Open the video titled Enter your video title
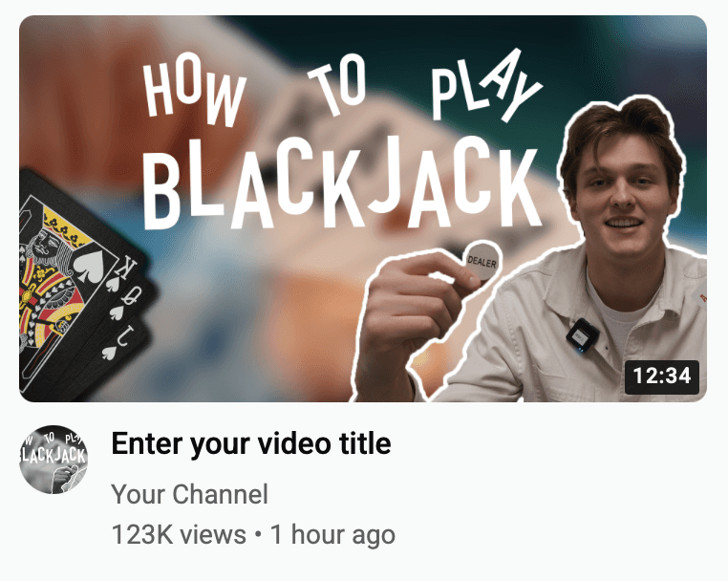The height and width of the screenshot is (581, 728). 251,444
